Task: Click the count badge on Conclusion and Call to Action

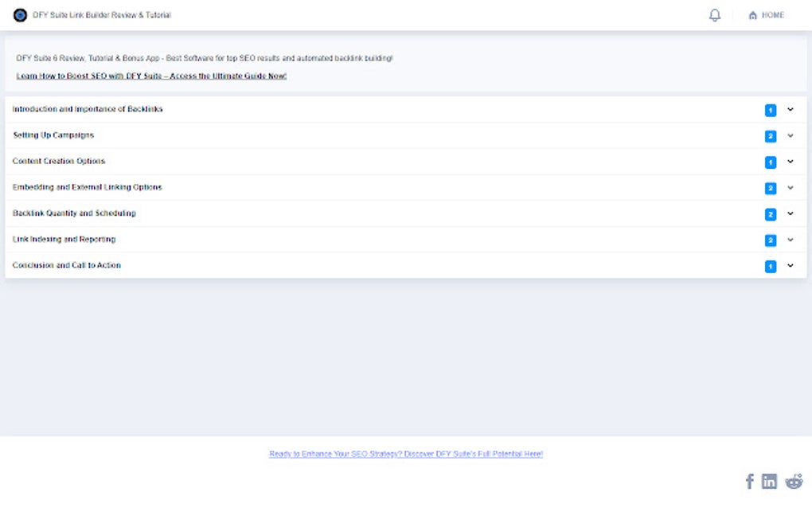Action: [x=771, y=266]
